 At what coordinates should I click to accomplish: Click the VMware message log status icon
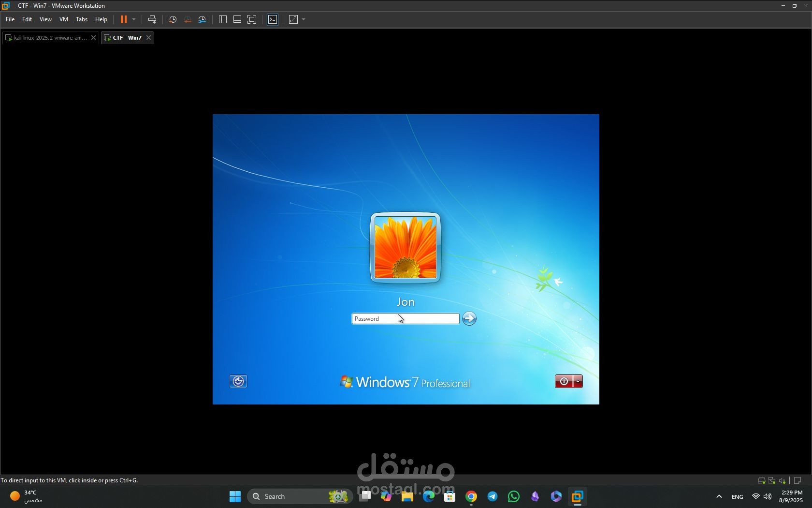click(798, 480)
